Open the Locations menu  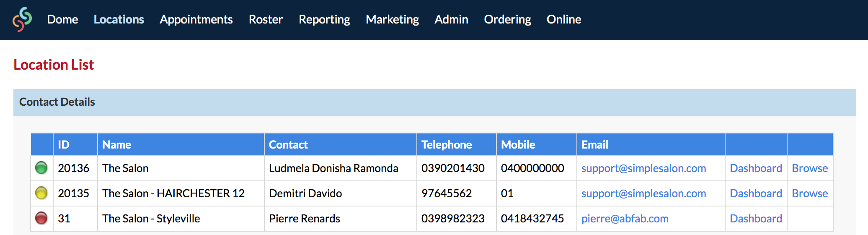[119, 19]
